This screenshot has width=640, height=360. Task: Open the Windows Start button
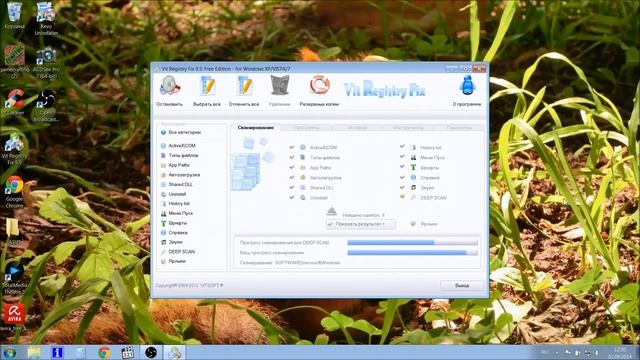9,353
